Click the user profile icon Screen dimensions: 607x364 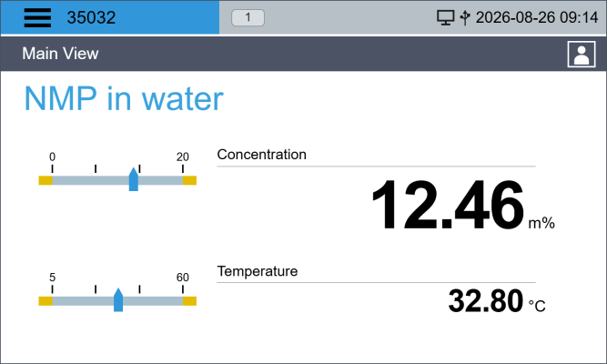point(582,55)
